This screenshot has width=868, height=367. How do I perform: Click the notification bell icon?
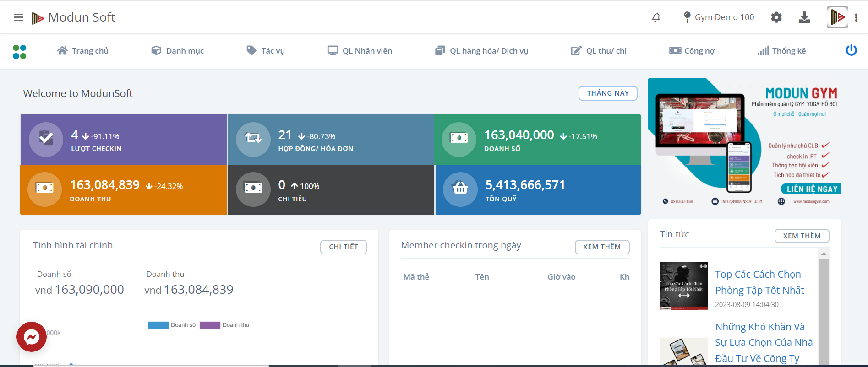pyautogui.click(x=656, y=17)
